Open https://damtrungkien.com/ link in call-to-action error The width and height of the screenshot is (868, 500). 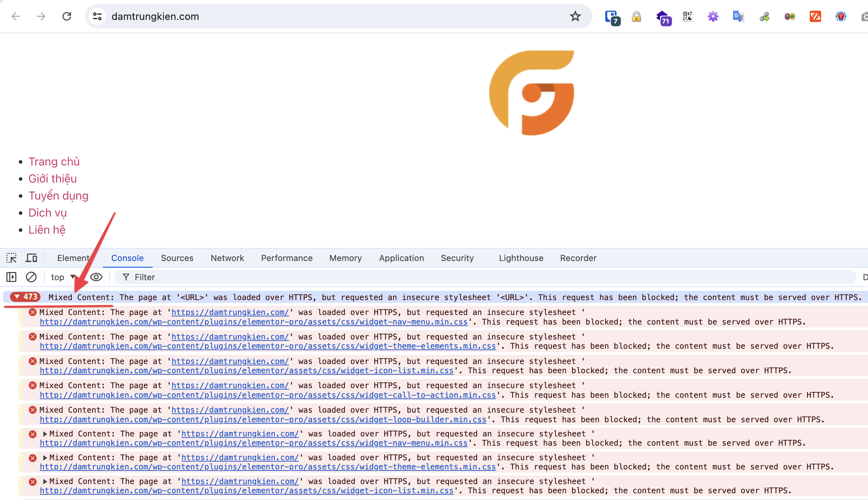[x=230, y=385]
